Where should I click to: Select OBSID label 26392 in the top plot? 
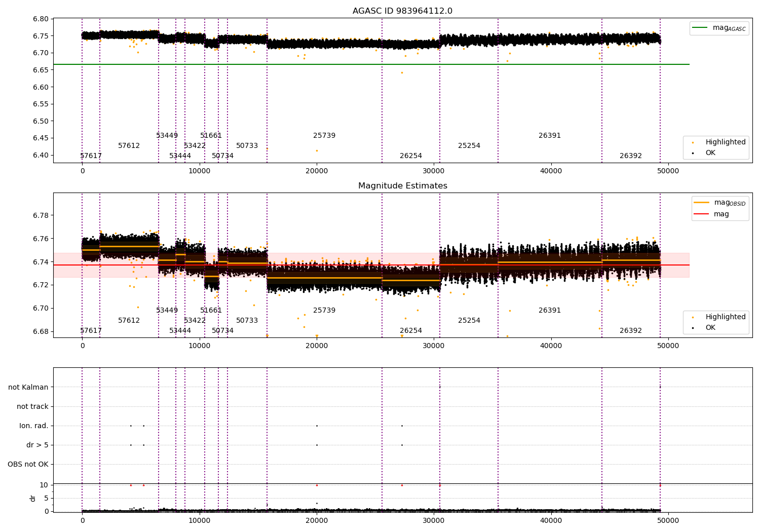631,156
